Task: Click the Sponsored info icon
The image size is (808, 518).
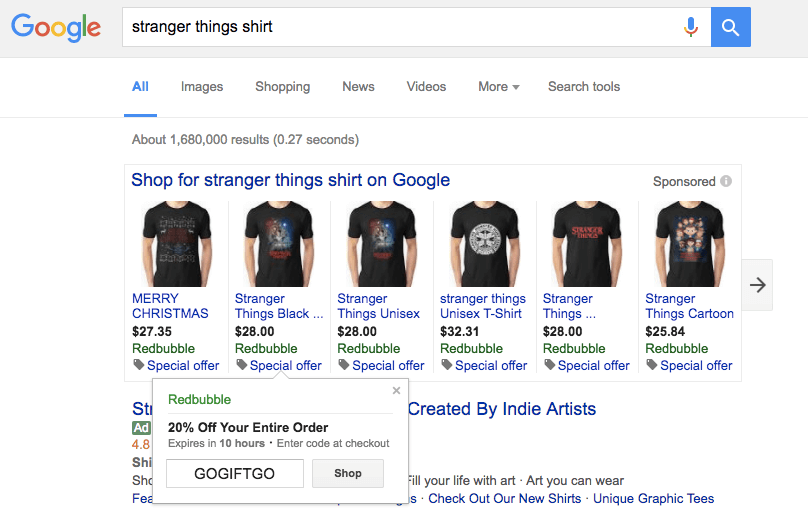Action: tap(726, 181)
